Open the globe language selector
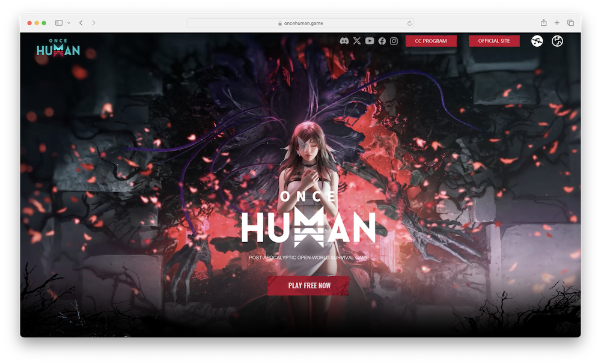The image size is (601, 364). click(557, 41)
